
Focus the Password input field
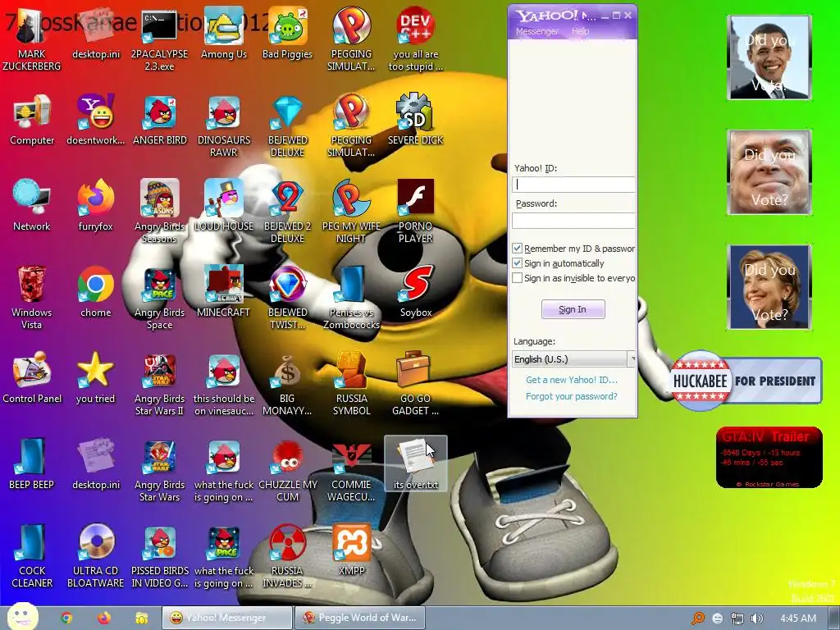pyautogui.click(x=573, y=220)
